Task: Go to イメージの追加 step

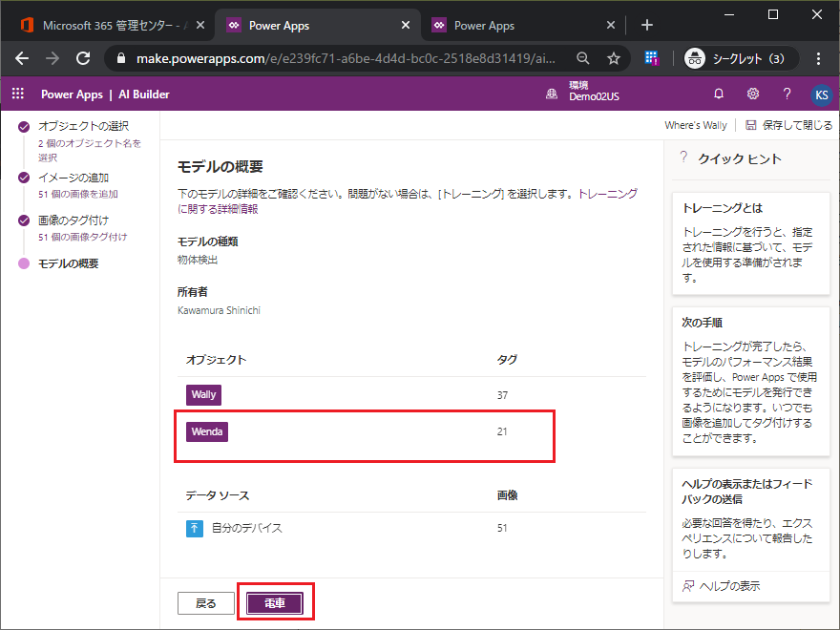Action: [73, 178]
